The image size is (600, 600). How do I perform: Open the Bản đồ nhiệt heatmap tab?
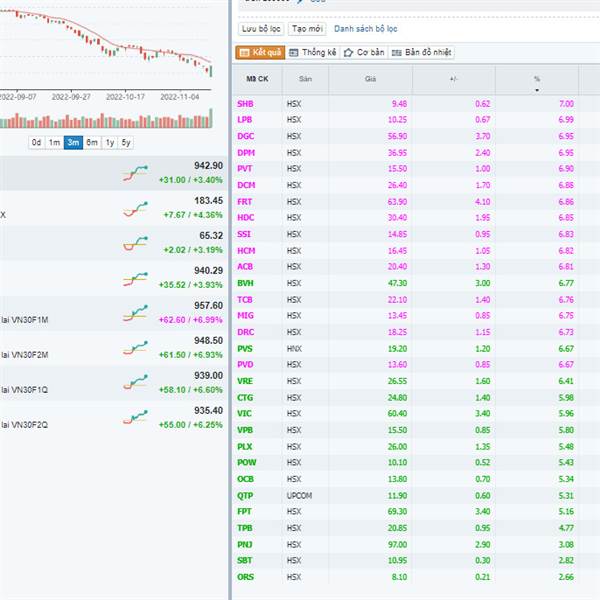point(422,52)
